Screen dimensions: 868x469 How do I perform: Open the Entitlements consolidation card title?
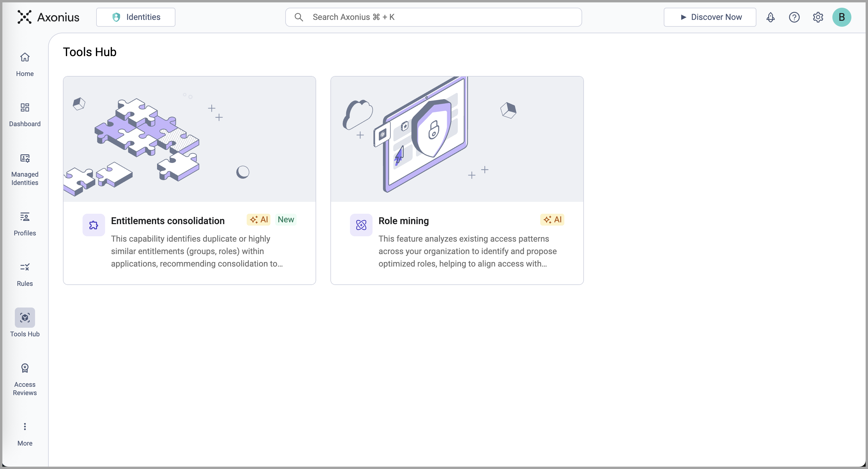tap(168, 221)
